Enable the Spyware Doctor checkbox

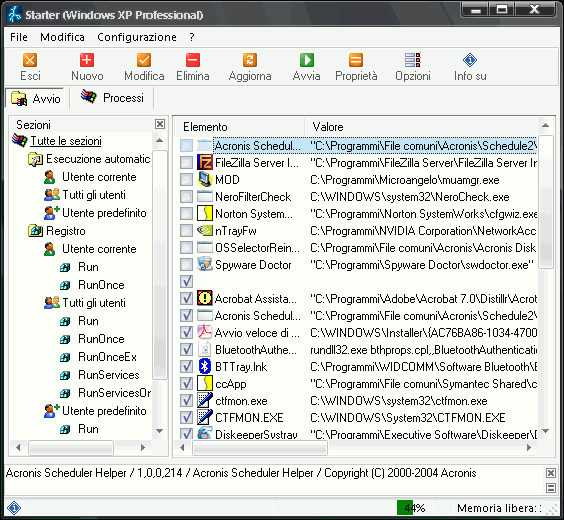186,265
